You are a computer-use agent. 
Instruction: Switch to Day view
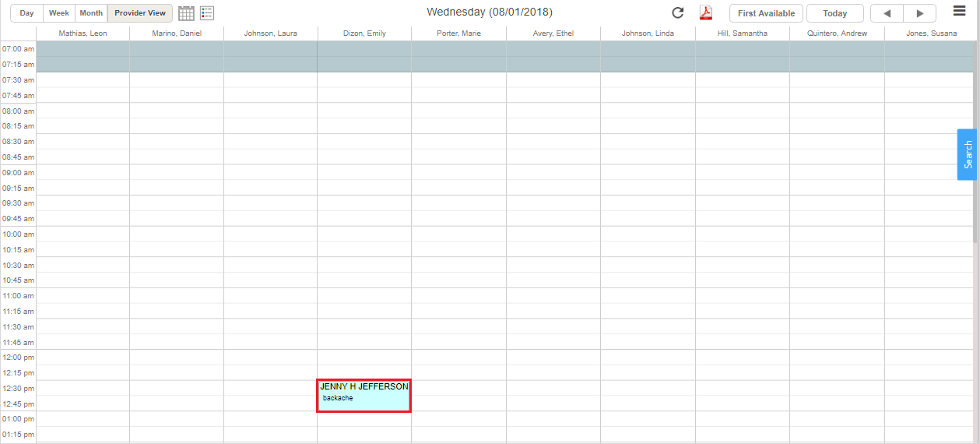(26, 13)
